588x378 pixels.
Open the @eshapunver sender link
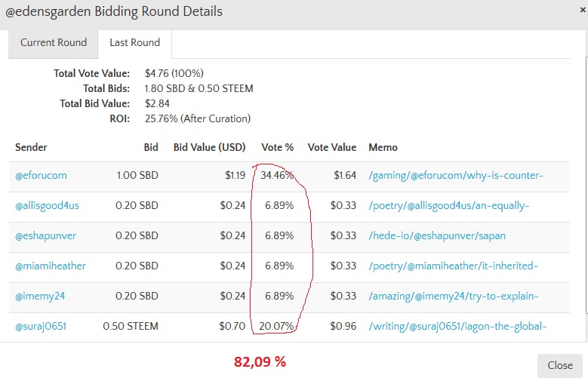click(45, 236)
